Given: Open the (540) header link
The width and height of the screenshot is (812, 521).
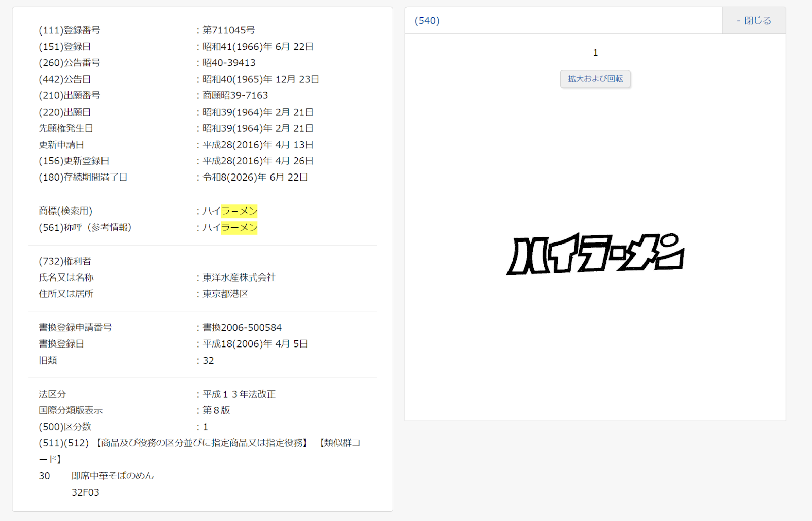Looking at the screenshot, I should tap(427, 21).
